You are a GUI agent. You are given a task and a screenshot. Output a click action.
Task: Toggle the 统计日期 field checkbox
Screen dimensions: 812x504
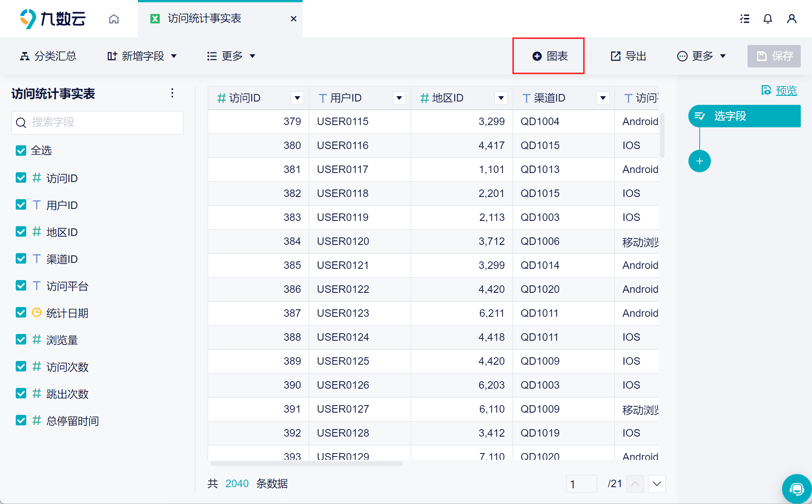point(21,313)
